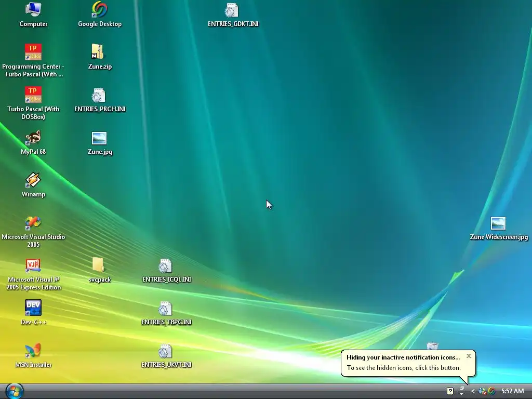The height and width of the screenshot is (399, 532).
Task: Open the Windows Start orb
Action: (x=14, y=391)
